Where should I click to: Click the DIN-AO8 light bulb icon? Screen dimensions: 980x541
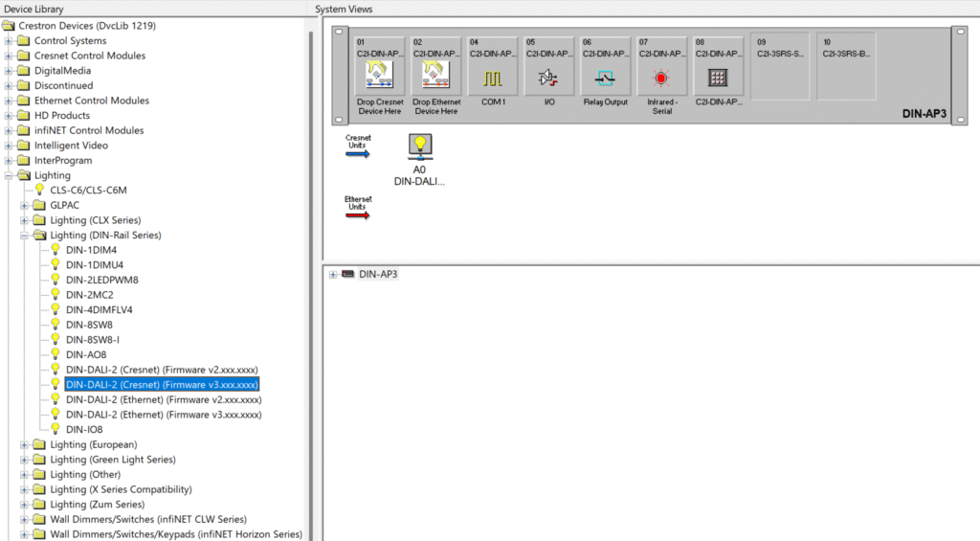[x=55, y=354]
